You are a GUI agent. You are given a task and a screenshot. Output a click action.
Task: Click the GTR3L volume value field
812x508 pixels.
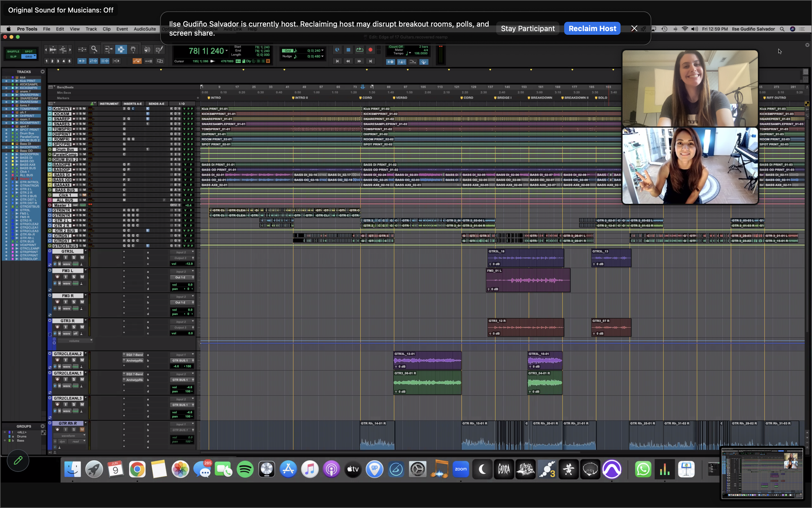182,264
